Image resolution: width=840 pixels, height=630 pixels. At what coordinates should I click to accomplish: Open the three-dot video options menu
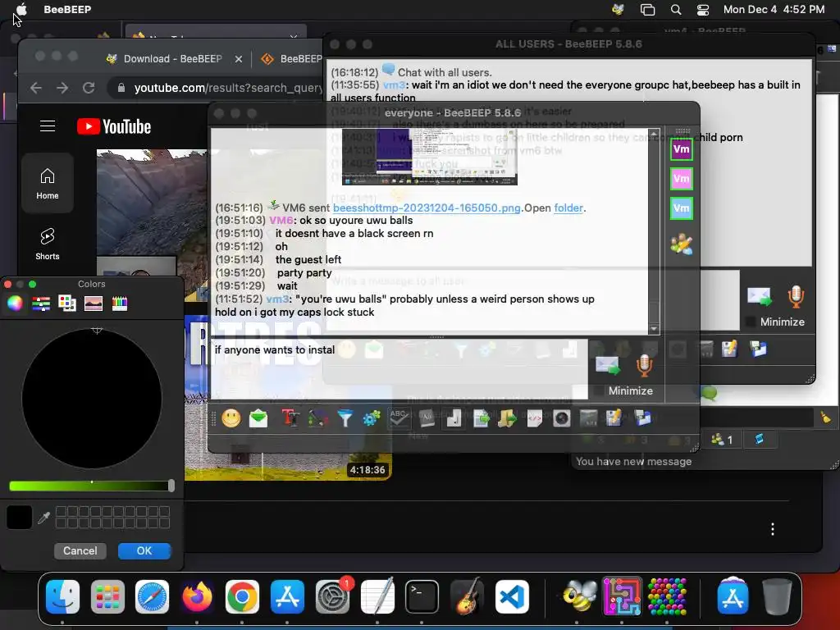(773, 529)
